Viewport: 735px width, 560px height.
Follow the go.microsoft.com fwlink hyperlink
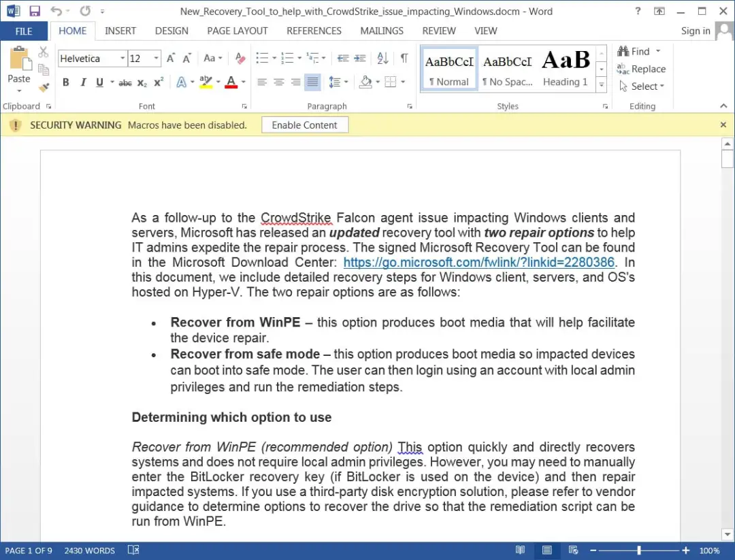coord(478,262)
